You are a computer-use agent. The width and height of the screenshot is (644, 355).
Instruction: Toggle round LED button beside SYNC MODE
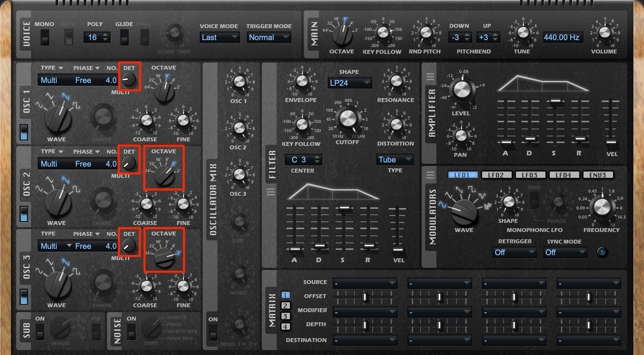pyautogui.click(x=602, y=252)
